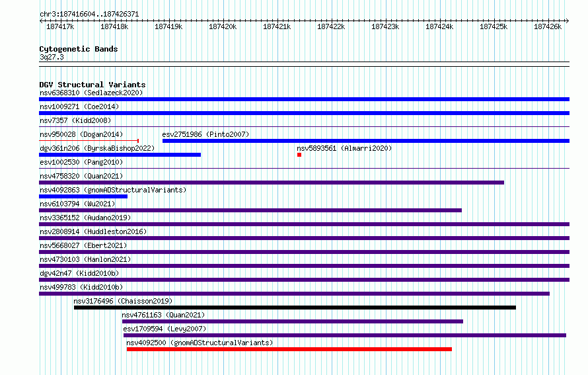The height and width of the screenshot is (375, 588).
Task: Click the 187422k ruler tick label
Action: coord(331,26)
